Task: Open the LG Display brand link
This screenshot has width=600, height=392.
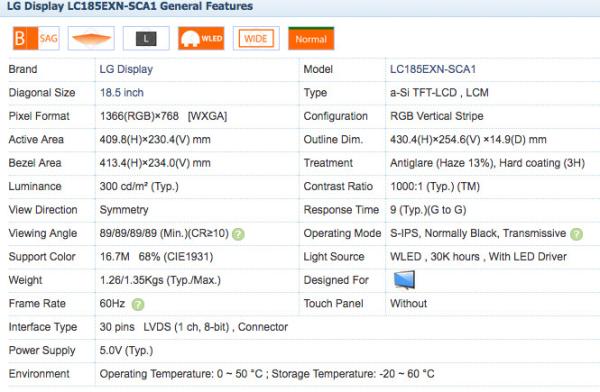Action: coord(126,69)
